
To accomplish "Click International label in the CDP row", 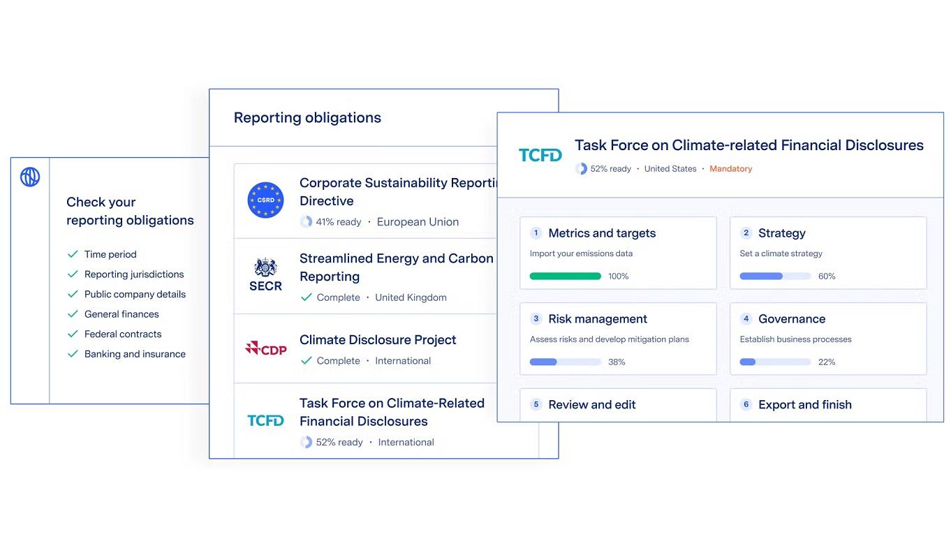I will (x=403, y=361).
